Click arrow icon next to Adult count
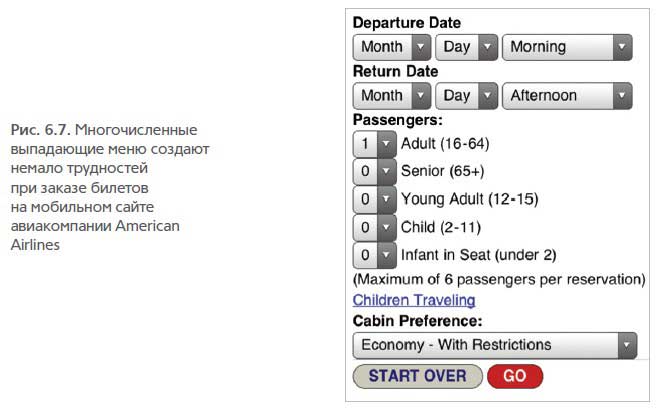 386,144
